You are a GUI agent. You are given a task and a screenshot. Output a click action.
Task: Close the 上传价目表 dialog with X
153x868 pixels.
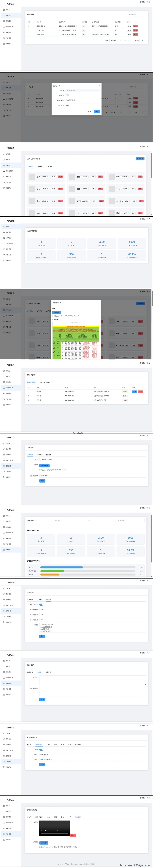point(98,302)
